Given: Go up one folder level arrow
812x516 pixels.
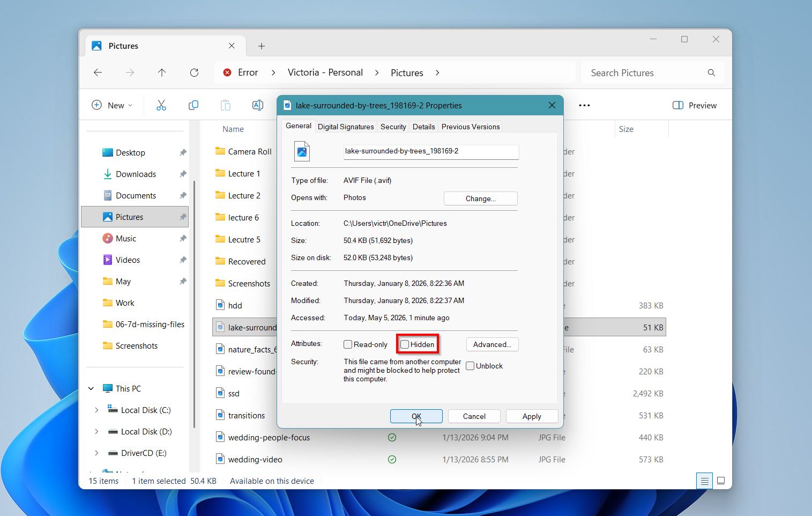Looking at the screenshot, I should [162, 72].
